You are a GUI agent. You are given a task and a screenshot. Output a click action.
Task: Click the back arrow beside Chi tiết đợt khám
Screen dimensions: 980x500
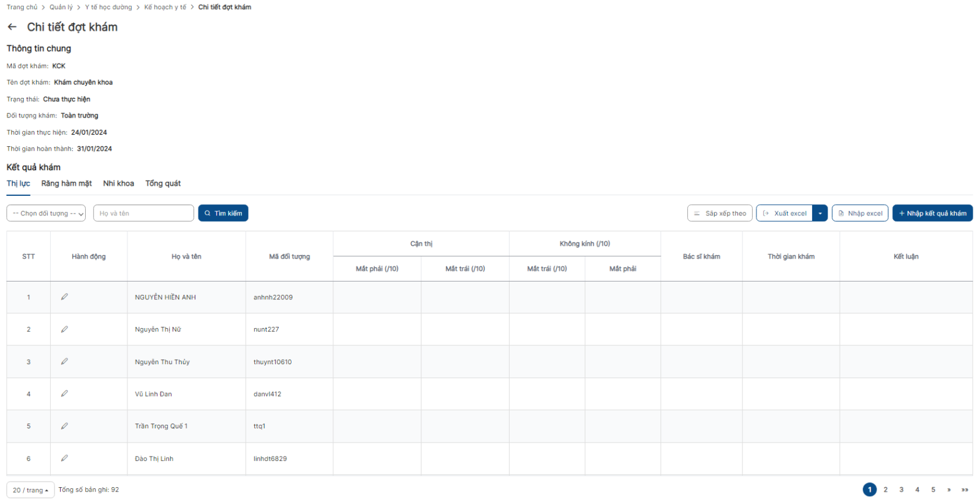coord(12,27)
